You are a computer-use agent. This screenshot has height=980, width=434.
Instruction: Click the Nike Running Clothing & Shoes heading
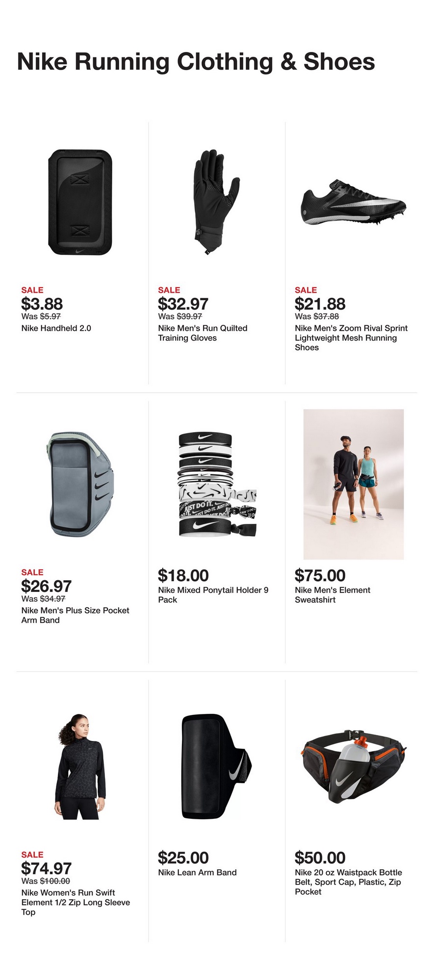[196, 62]
